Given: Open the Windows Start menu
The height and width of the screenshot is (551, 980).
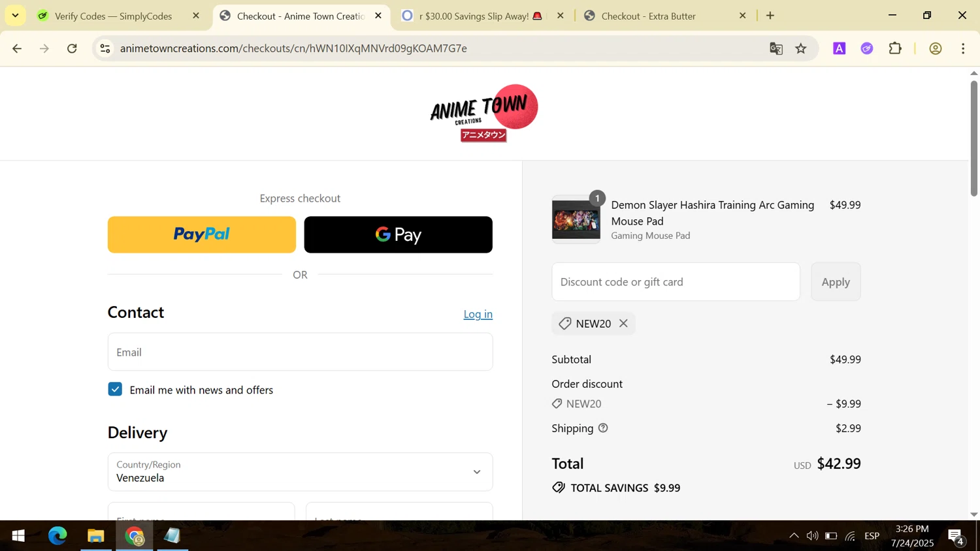Looking at the screenshot, I should (18, 536).
